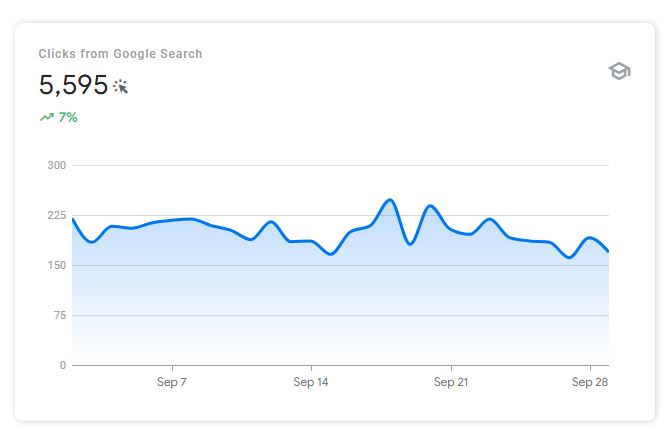664x430 pixels.
Task: Click the chart line directly above Sep 14
Action: click(x=311, y=241)
